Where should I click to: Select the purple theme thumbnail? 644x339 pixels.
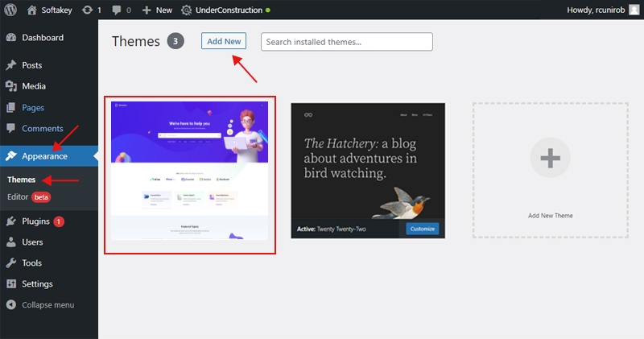189,170
